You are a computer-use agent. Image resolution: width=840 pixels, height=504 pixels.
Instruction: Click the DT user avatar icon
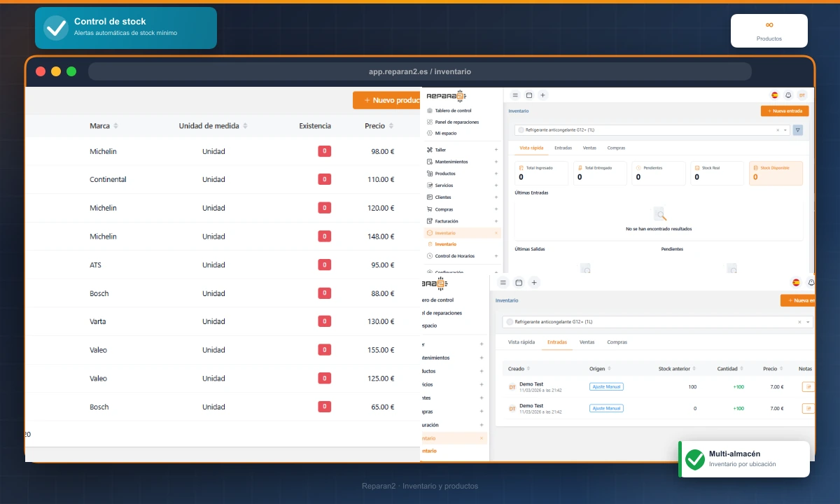pyautogui.click(x=802, y=95)
